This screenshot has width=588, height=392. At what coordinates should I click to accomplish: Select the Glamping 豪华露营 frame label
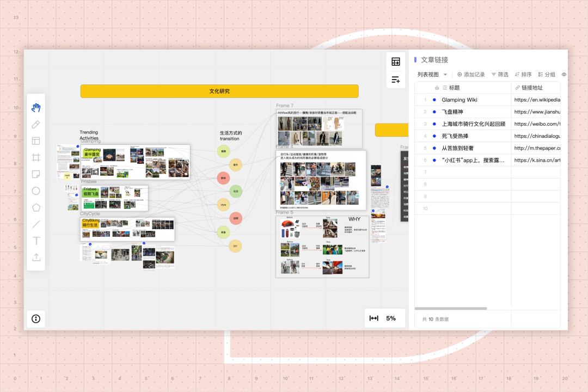92,152
